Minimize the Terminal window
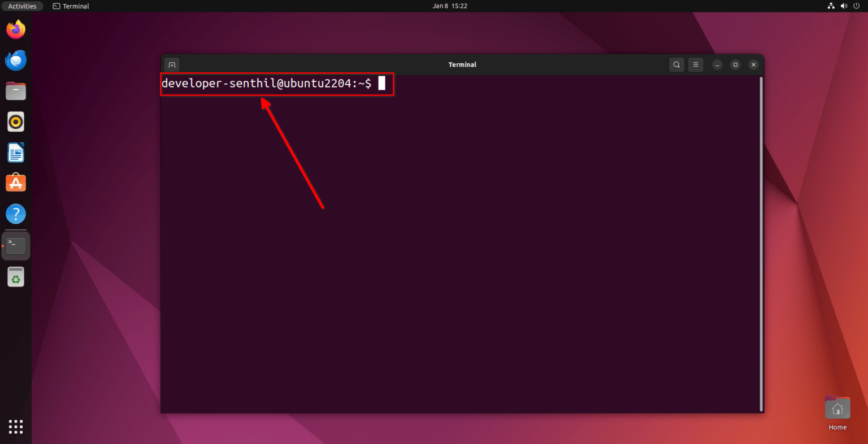This screenshot has height=444, width=868. pos(717,65)
